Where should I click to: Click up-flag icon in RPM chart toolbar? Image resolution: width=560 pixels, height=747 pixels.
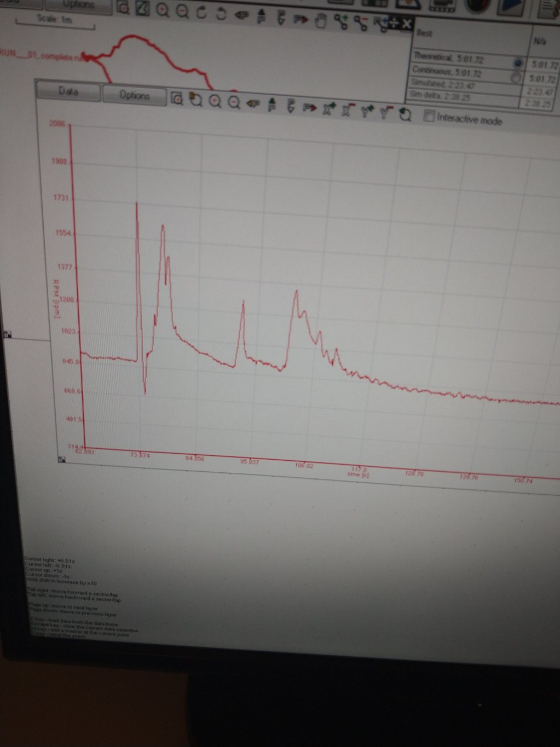point(272,105)
